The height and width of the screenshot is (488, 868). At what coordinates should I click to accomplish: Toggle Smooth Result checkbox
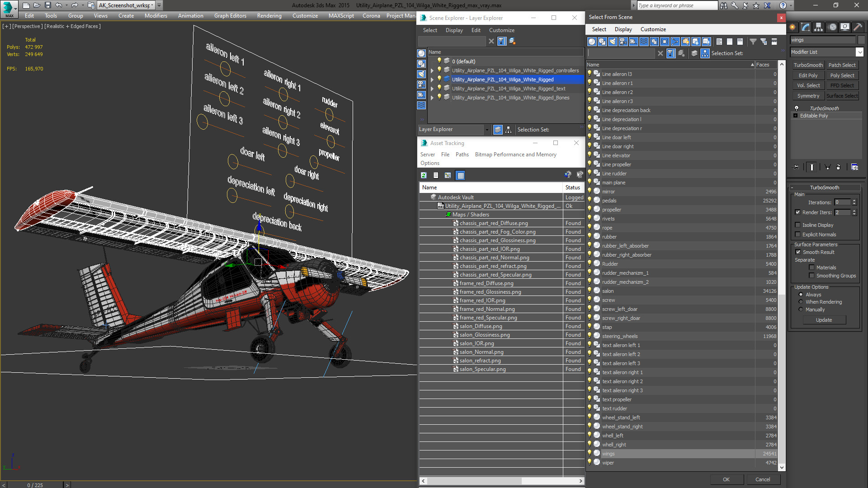pyautogui.click(x=798, y=252)
